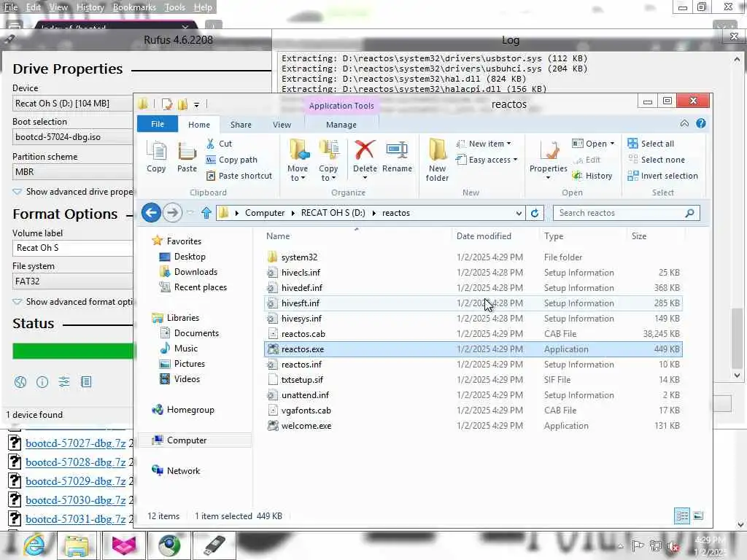Click Cut in the Clipboard group
Screen dimensions: 747x560
[219, 144]
